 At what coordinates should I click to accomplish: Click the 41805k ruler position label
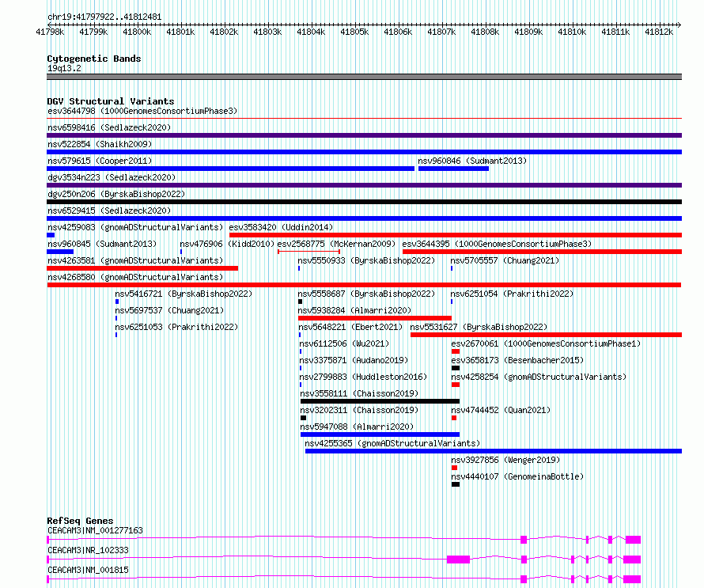(354, 32)
